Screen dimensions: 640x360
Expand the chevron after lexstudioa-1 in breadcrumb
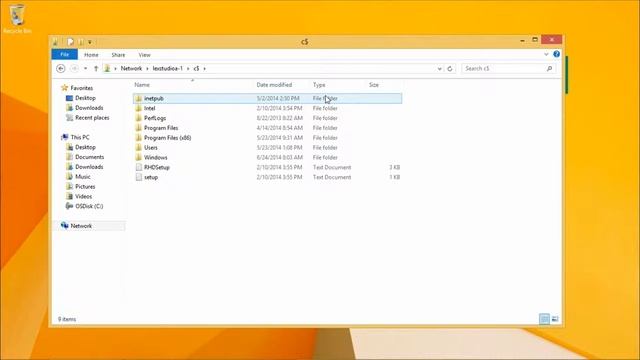tap(188, 69)
